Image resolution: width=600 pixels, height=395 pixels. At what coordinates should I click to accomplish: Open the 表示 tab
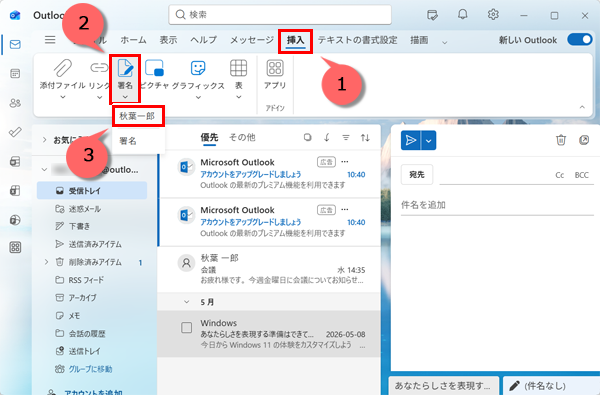(168, 40)
